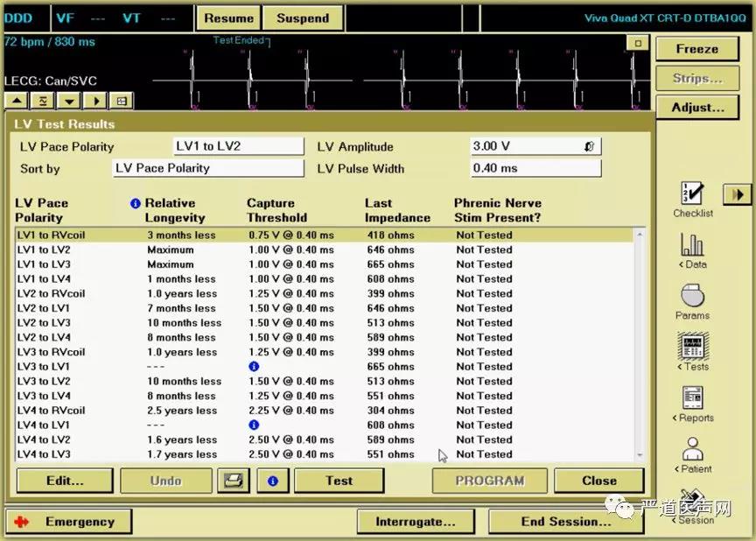Click the Edit... button
This screenshot has width=756, height=541.
tap(65, 481)
